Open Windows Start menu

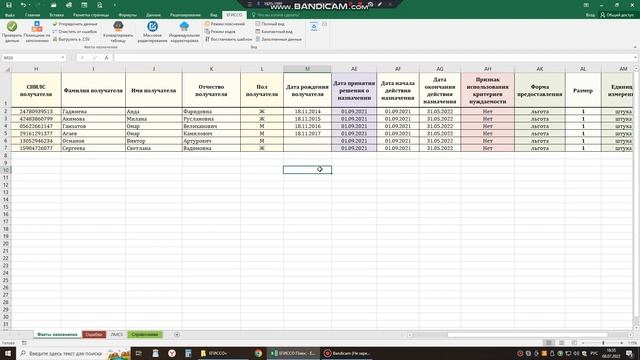(x=8, y=353)
